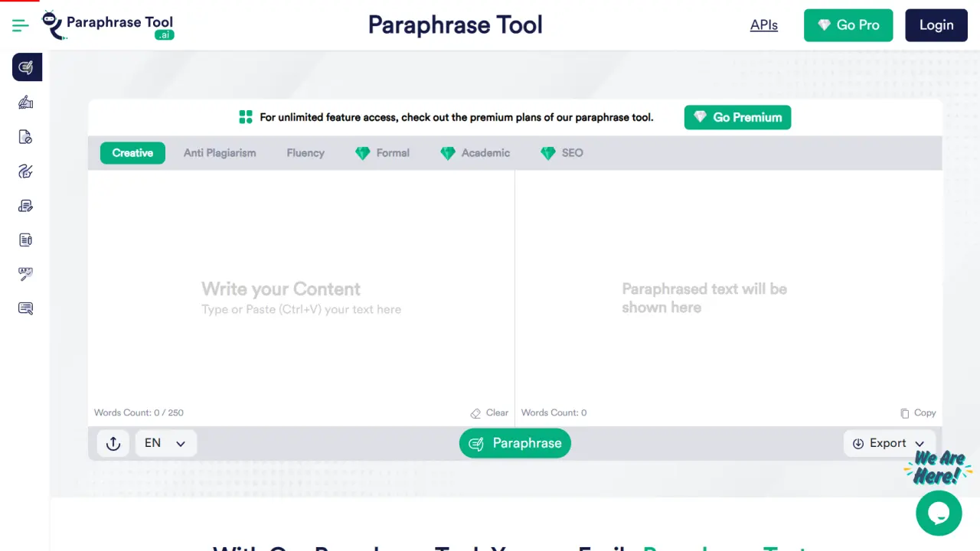Click the green grid icon in banner
980x551 pixels.
(246, 117)
